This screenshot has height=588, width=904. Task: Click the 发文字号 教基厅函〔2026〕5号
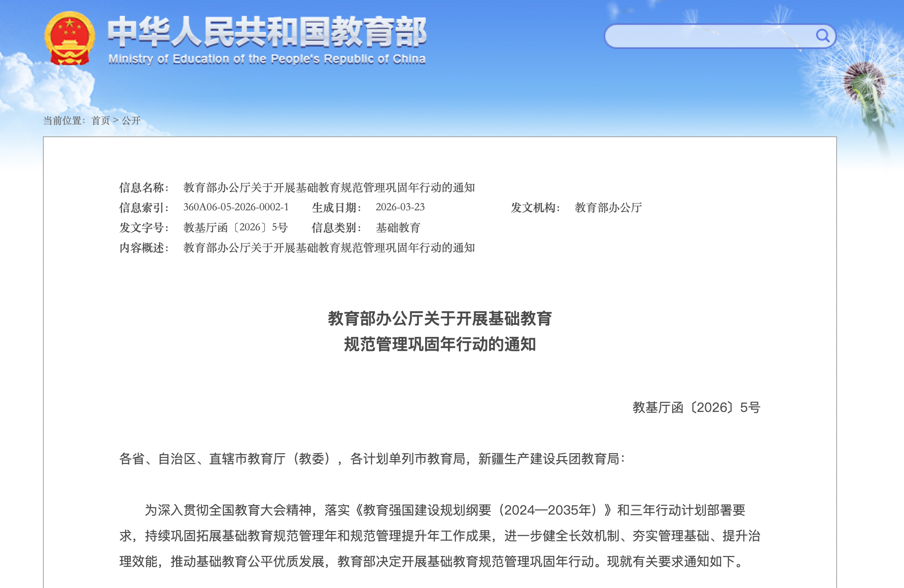pos(235,227)
